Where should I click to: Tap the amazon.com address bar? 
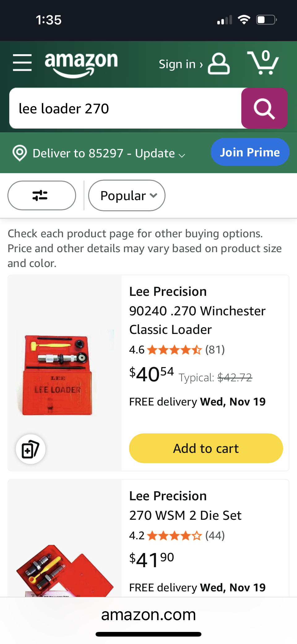pos(148,615)
